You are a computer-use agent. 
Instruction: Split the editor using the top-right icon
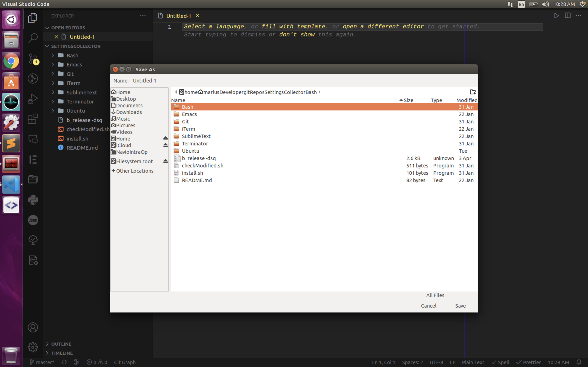pos(568,16)
